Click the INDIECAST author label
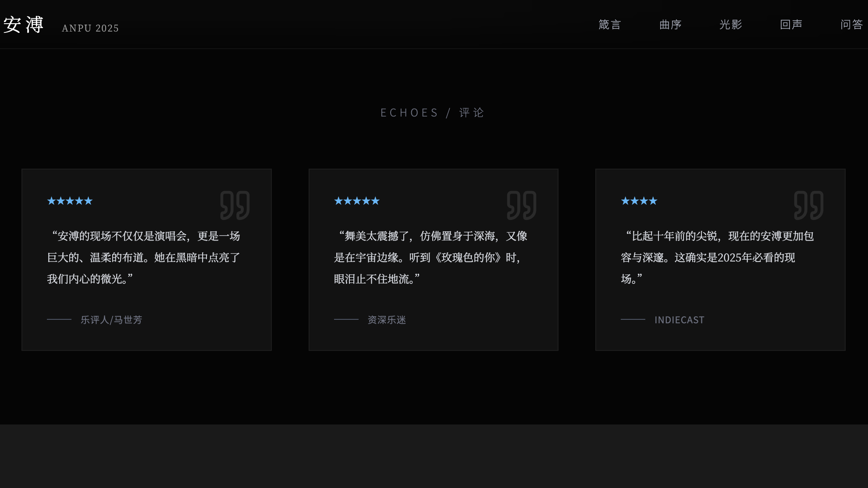Image resolution: width=868 pixels, height=488 pixels. coord(679,320)
